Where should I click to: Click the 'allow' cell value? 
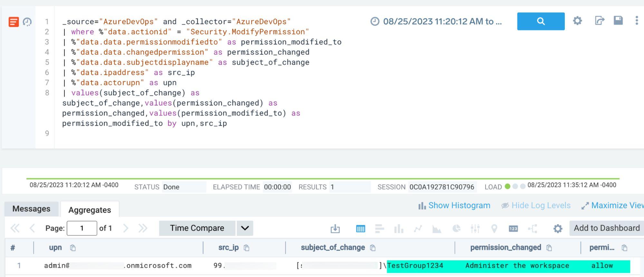[x=602, y=266]
